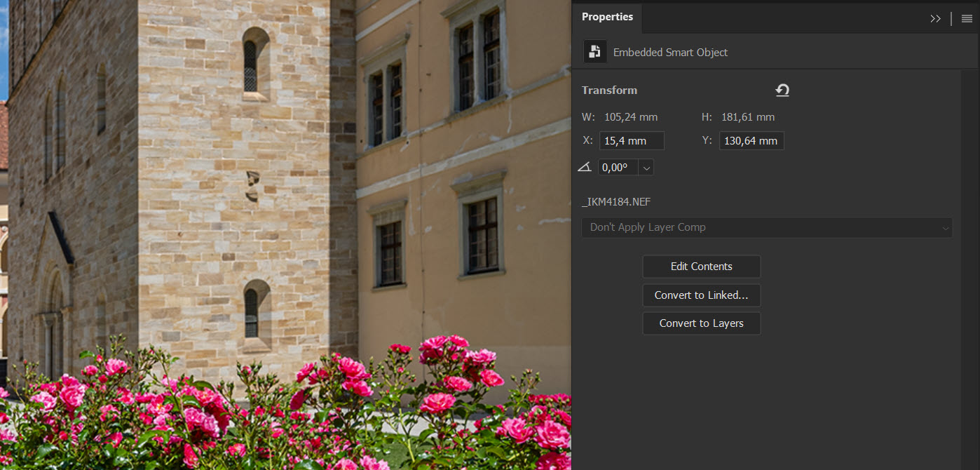Click the width value 105,24 mm
980x470 pixels.
631,117
